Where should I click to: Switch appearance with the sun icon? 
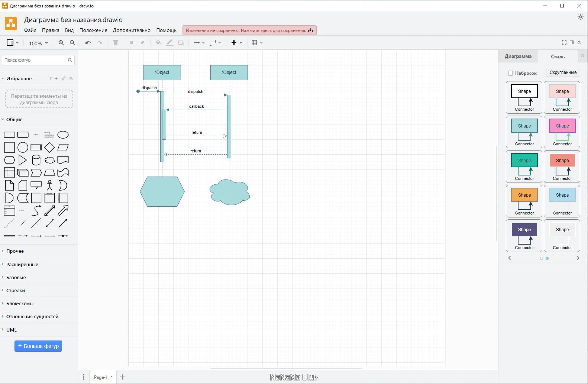coord(581,17)
